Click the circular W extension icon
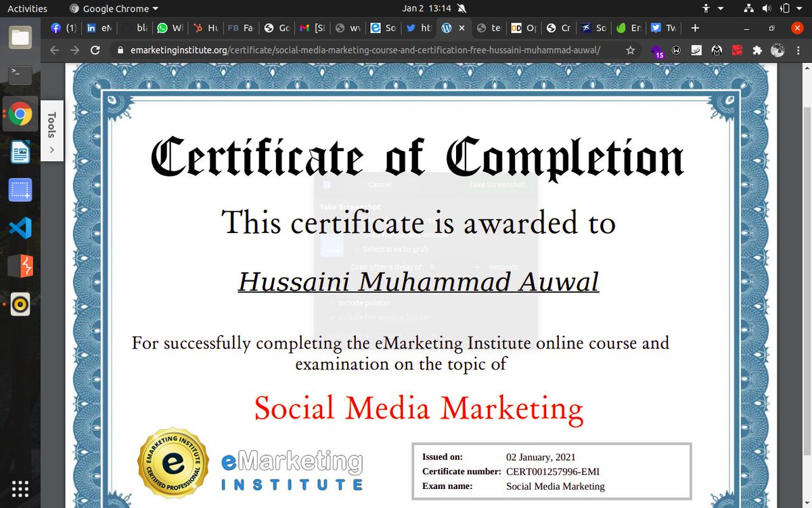 click(677, 50)
